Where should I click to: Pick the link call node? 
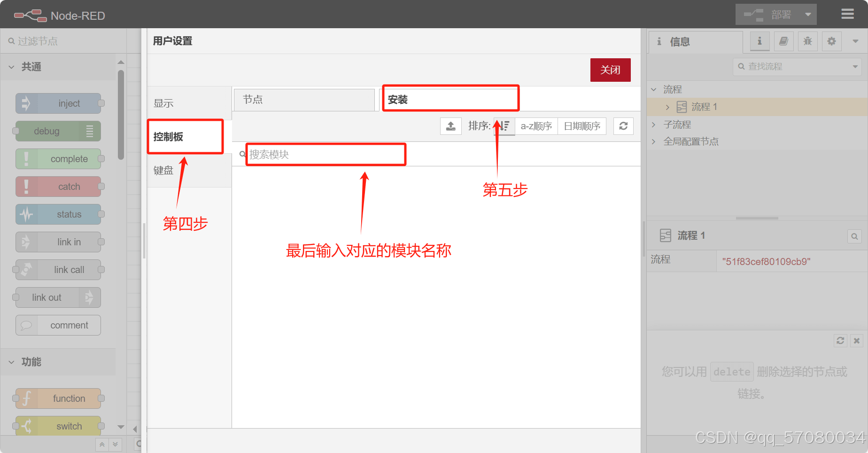point(58,270)
